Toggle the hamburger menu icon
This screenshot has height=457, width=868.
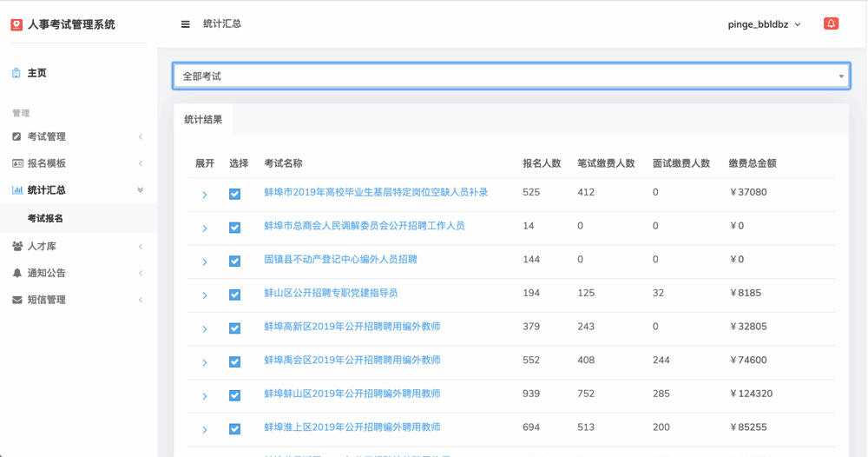(186, 24)
